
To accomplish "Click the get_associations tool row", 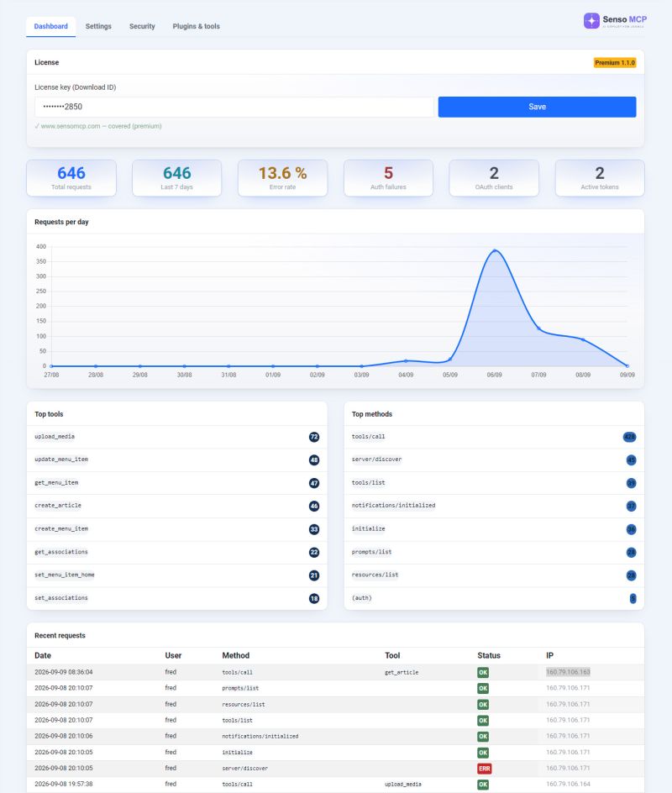I will tap(177, 552).
